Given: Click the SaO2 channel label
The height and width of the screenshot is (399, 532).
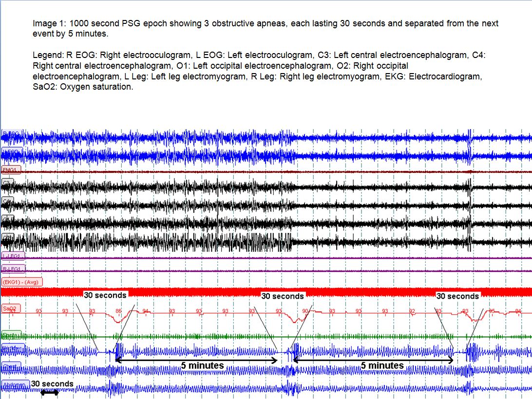Looking at the screenshot, I should click(x=10, y=308).
